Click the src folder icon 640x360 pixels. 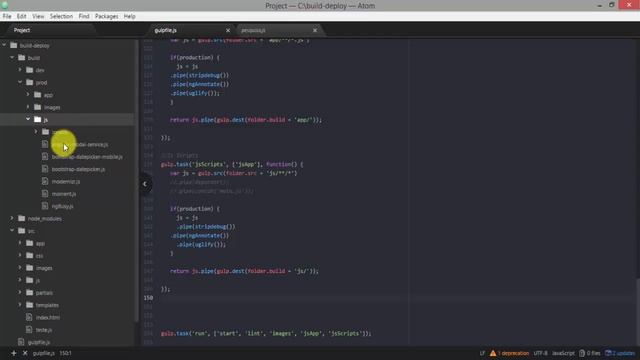pos(22,231)
